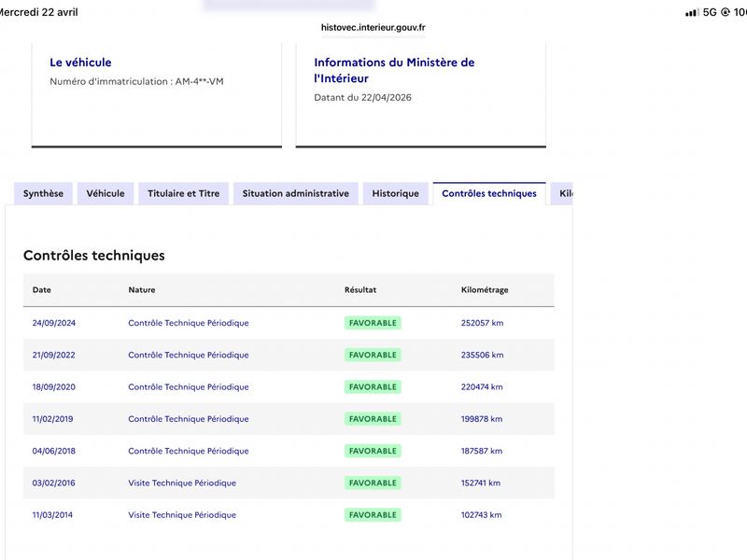Click the 220474 km mileage entry
The image size is (747, 560).
[482, 386]
